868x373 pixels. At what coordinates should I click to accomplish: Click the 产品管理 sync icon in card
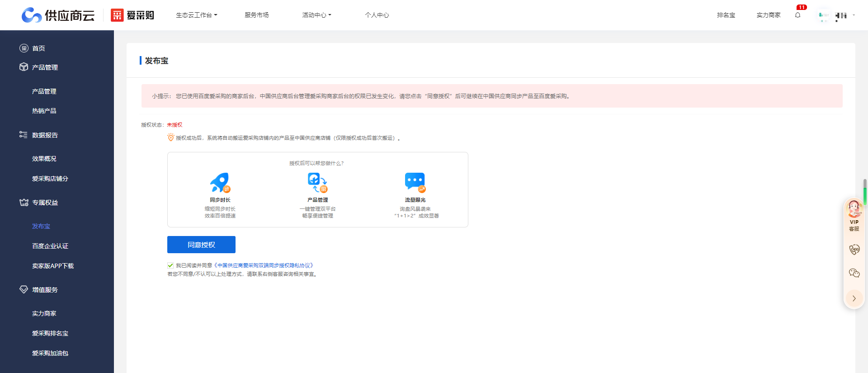tap(317, 183)
